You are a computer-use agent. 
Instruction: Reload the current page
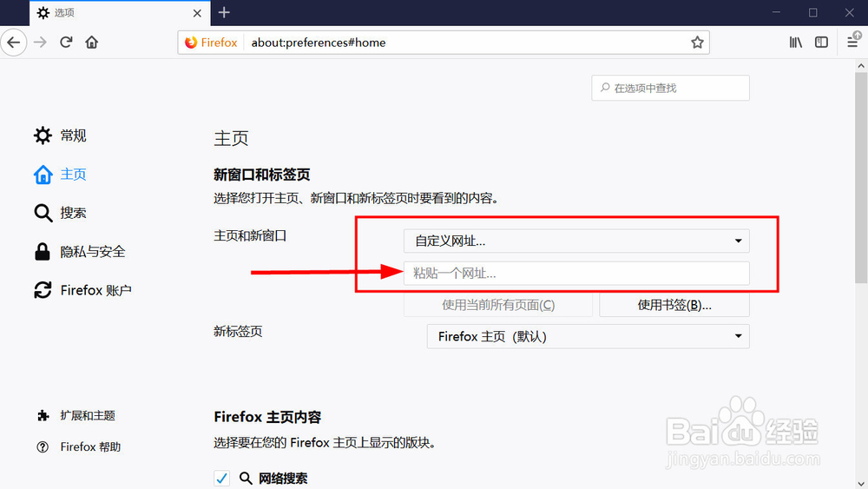pos(66,43)
